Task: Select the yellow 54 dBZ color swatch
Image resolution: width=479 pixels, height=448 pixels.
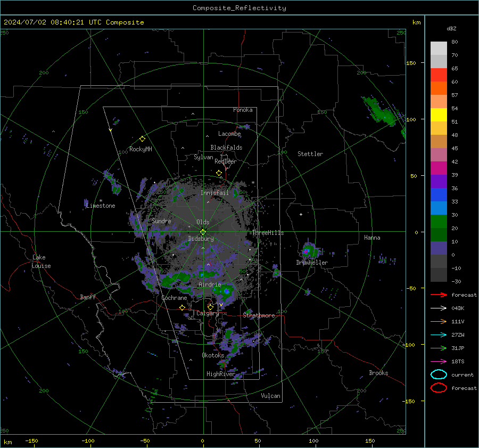Action: coord(439,115)
